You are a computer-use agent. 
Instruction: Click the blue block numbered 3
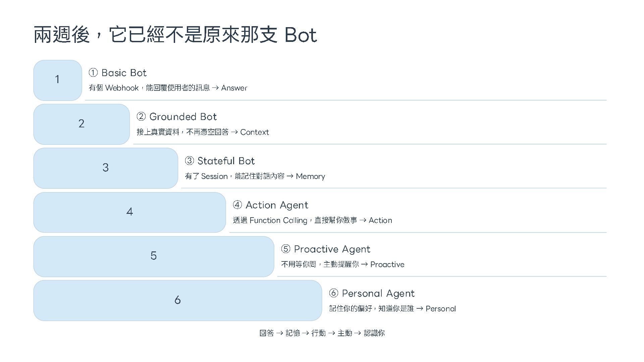pyautogui.click(x=106, y=168)
